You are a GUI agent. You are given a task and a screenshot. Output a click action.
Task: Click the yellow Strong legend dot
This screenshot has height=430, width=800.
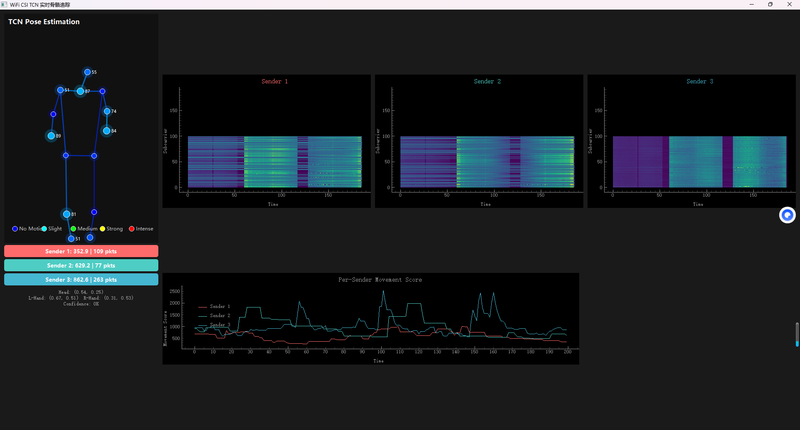point(103,229)
